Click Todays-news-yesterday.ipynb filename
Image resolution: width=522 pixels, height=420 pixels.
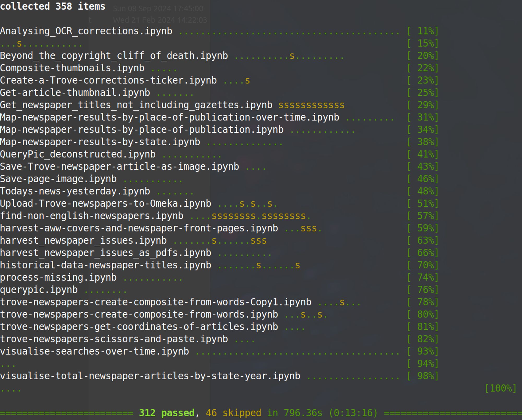point(75,191)
